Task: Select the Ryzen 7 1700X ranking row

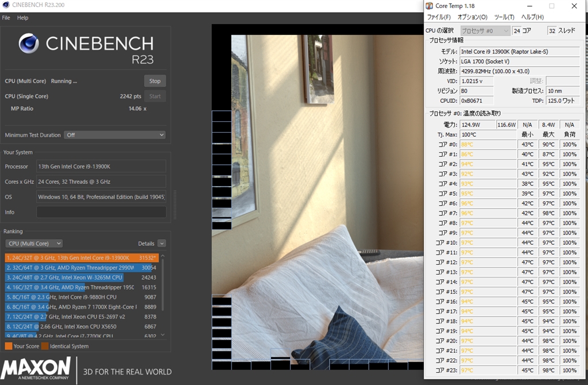Action: click(x=82, y=307)
